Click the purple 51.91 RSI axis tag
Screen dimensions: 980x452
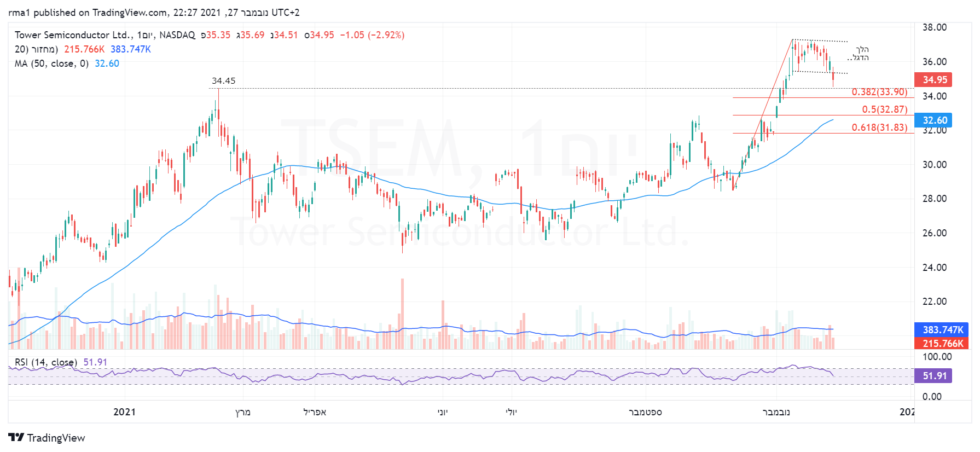pos(933,376)
